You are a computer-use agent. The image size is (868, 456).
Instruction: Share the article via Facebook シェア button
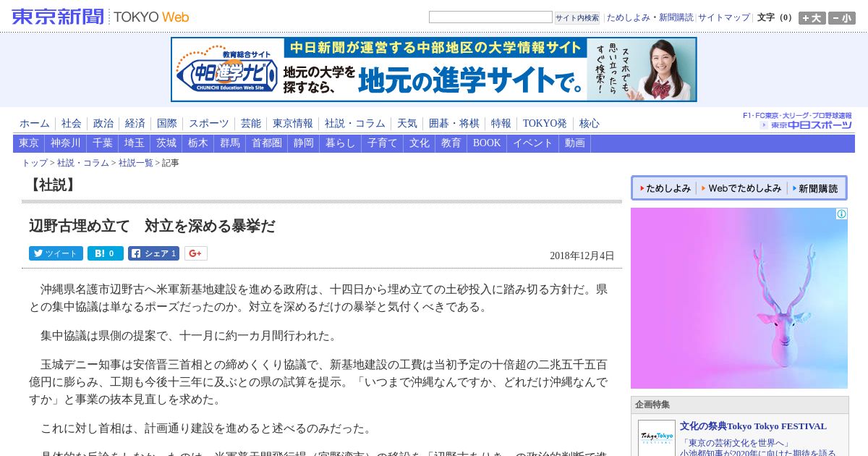click(153, 253)
